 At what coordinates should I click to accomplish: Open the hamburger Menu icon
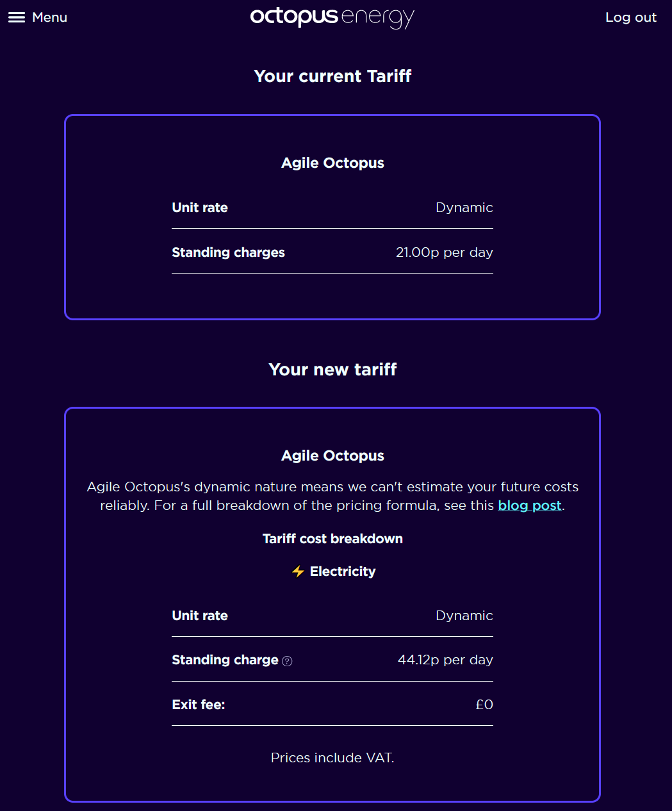point(17,17)
